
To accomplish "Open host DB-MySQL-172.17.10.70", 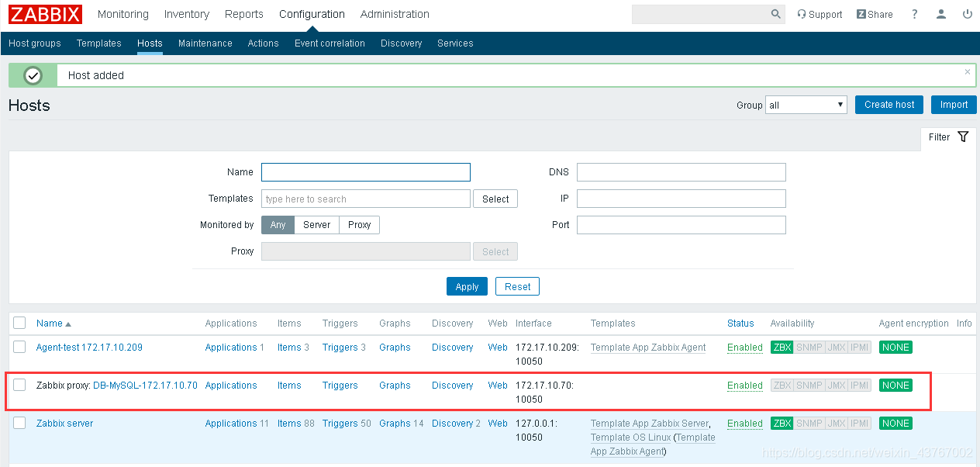I will [145, 386].
